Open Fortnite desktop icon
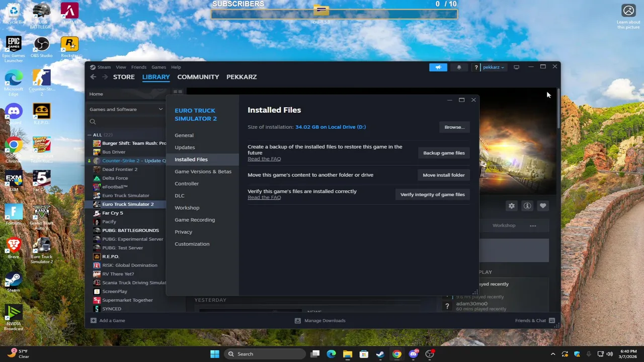The width and height of the screenshot is (644, 362). [x=14, y=215]
